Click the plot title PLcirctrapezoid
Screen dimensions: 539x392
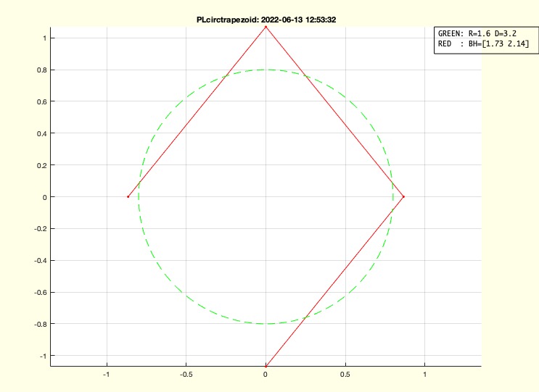[266, 20]
